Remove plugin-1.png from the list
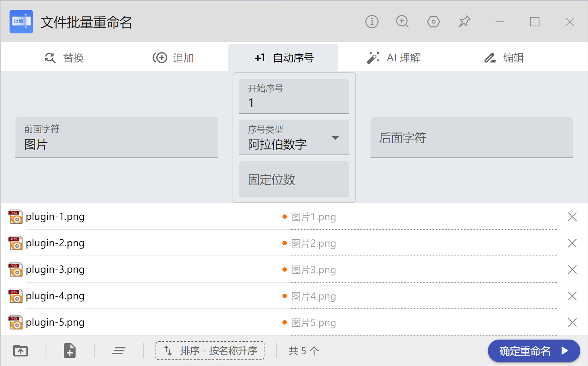 (x=572, y=217)
